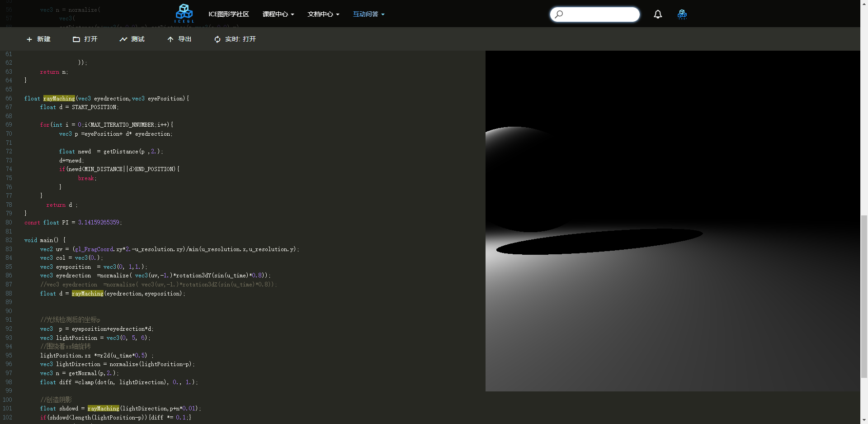Click 'float d = START_POSITION;' line

coord(79,107)
